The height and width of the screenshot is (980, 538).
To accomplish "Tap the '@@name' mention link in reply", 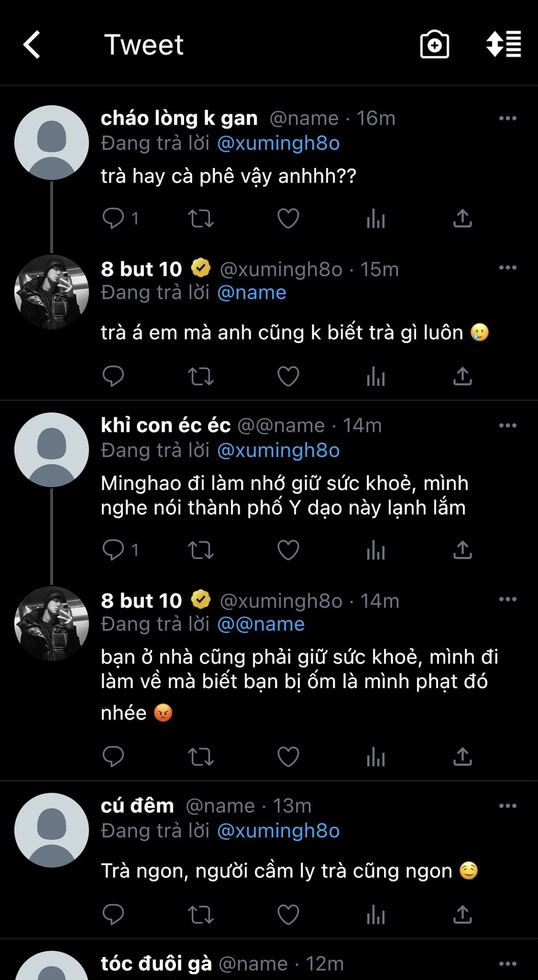I will (261, 624).
